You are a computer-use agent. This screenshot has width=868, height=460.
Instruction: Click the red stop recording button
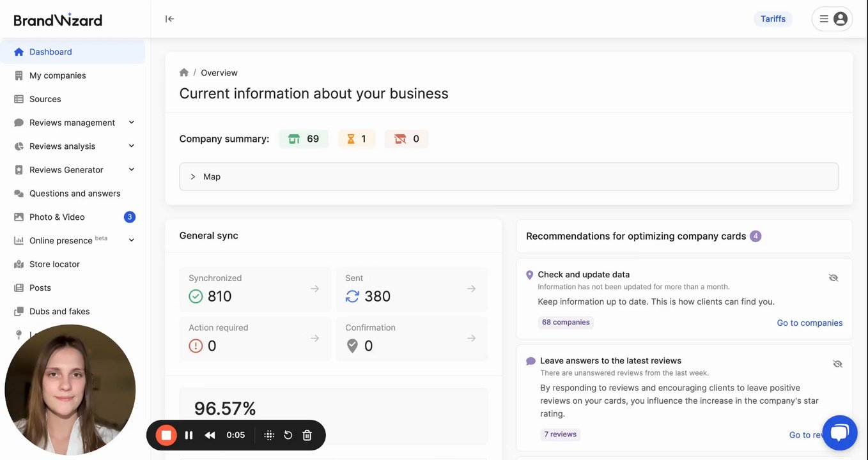coord(166,435)
